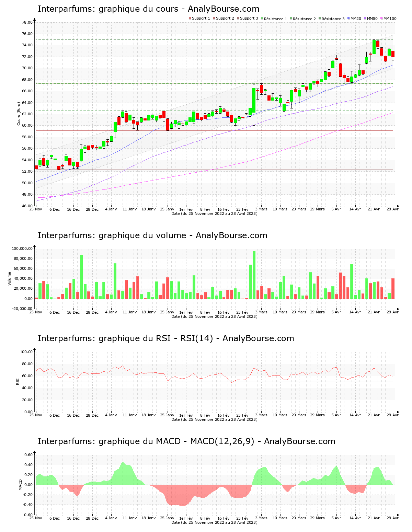Screen dimensions: 412x532
Task: Select the 'Résistance 2' legend label
Action: [304, 19]
